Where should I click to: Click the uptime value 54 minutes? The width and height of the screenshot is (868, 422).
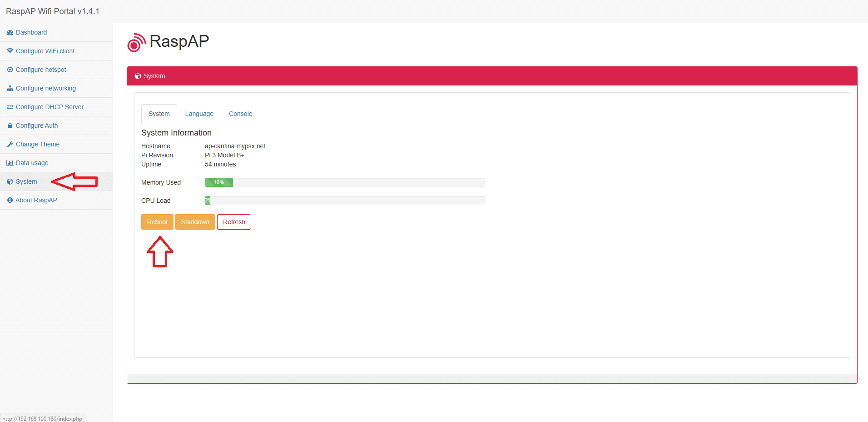(x=220, y=164)
